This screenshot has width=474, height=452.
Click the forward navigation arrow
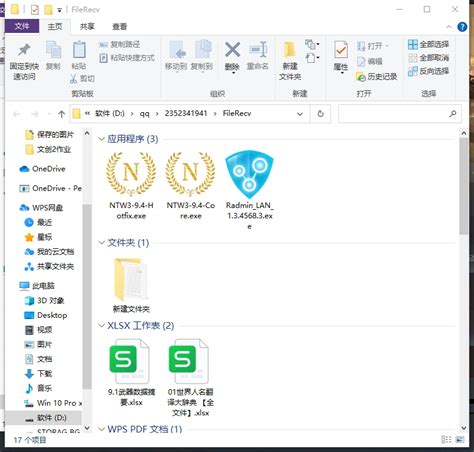point(35,114)
